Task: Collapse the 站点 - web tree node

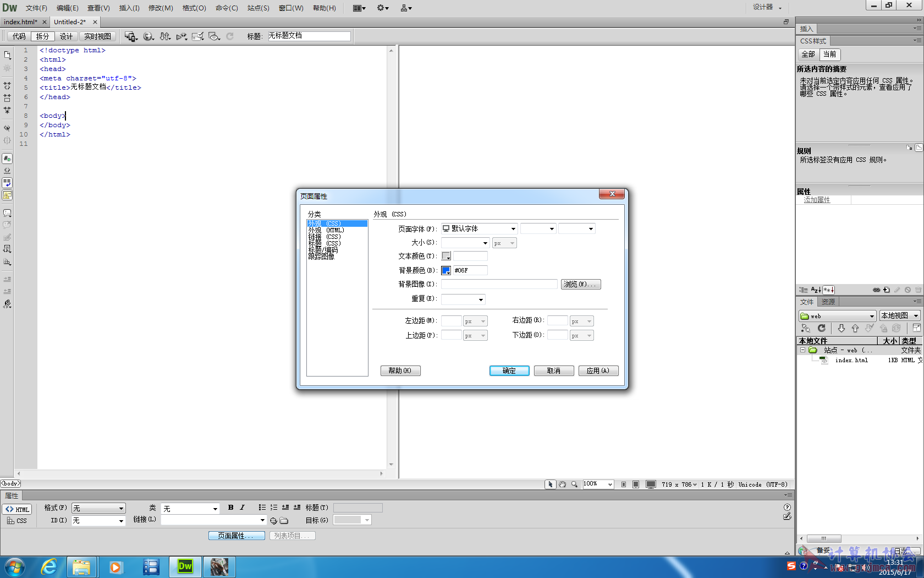Action: click(802, 350)
